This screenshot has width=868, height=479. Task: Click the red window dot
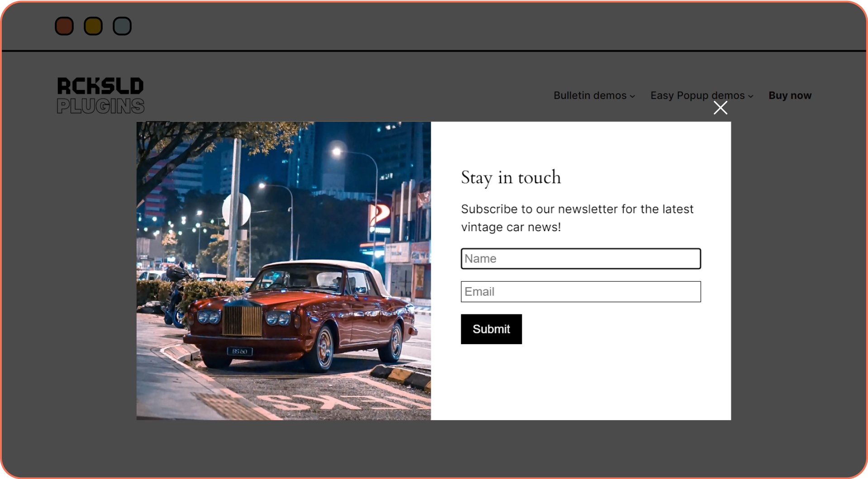[64, 26]
